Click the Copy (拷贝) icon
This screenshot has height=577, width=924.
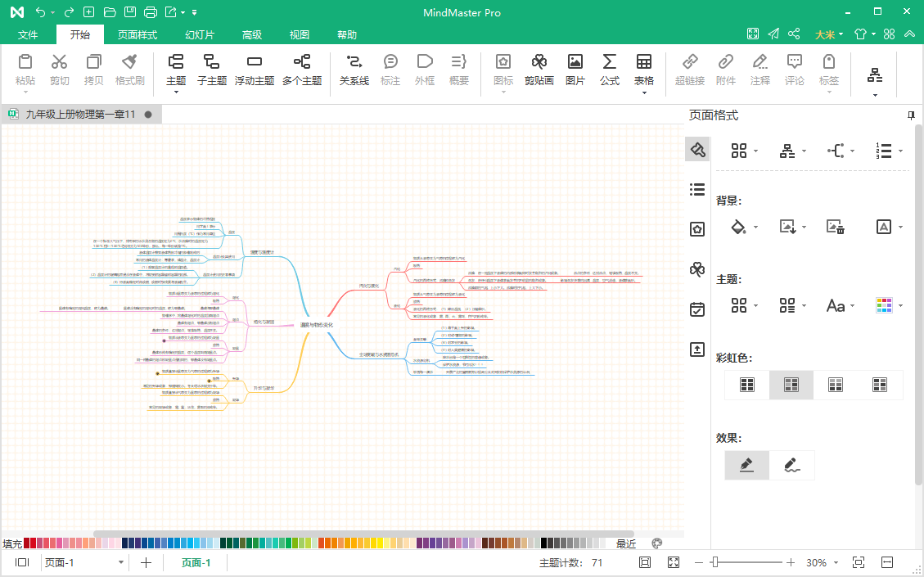point(93,62)
